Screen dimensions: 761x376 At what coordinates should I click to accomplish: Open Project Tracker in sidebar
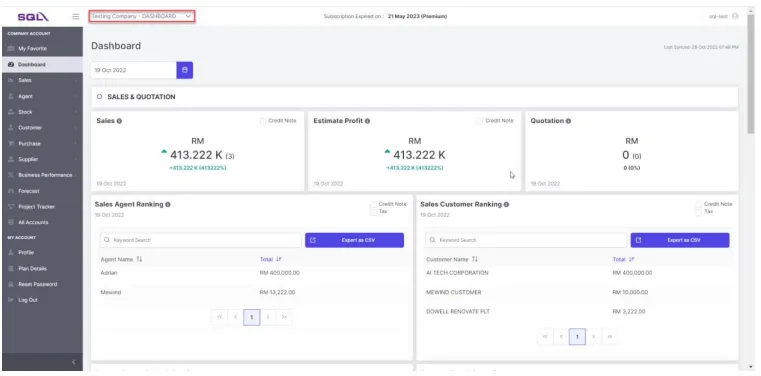[x=42, y=207]
